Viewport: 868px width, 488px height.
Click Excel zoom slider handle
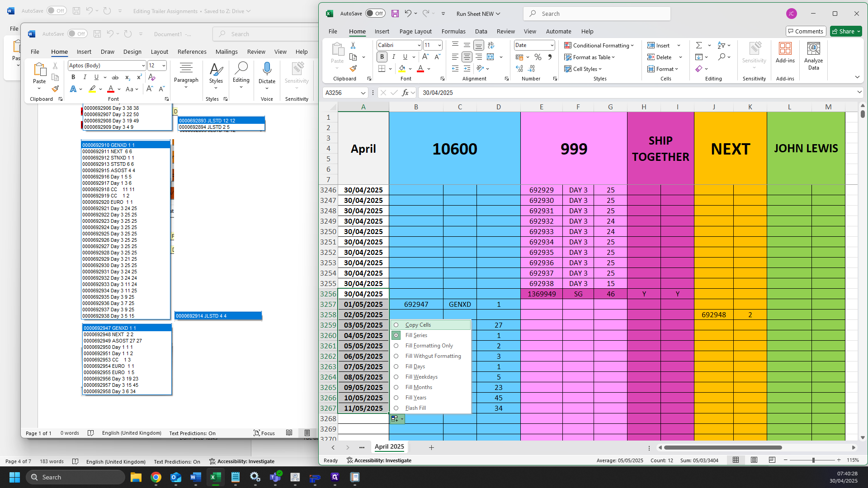(813, 460)
